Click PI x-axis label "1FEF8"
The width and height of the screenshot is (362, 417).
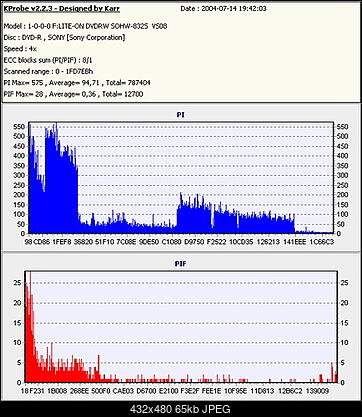coord(62,242)
